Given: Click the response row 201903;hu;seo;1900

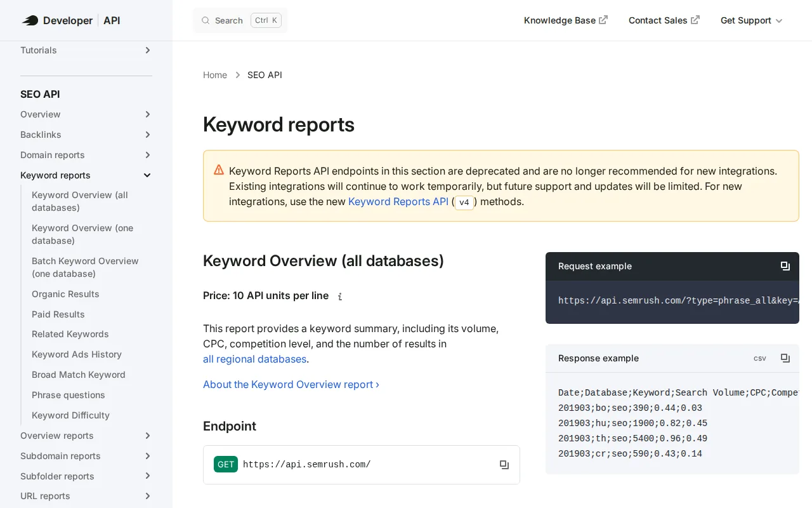Looking at the screenshot, I should pyautogui.click(x=632, y=423).
